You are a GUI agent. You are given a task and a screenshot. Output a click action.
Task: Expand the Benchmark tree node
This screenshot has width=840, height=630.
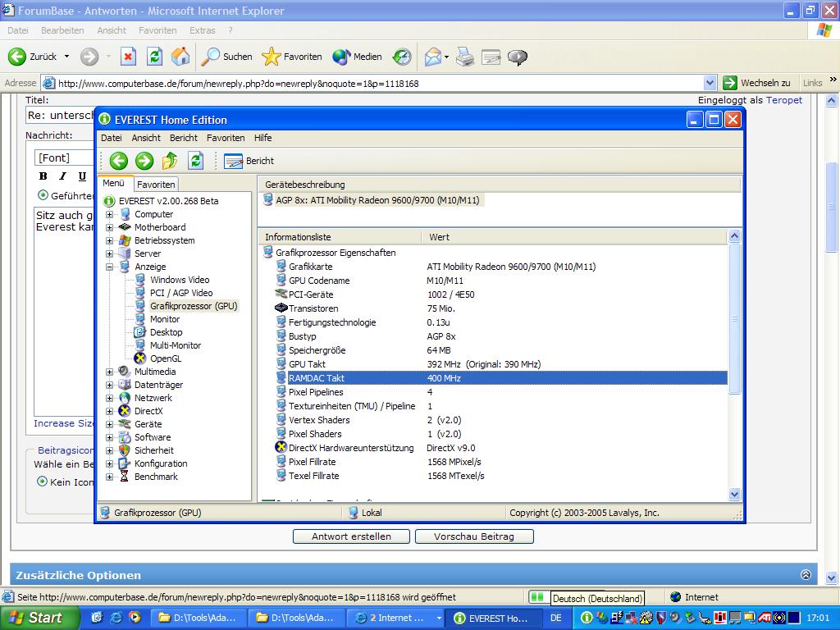109,477
